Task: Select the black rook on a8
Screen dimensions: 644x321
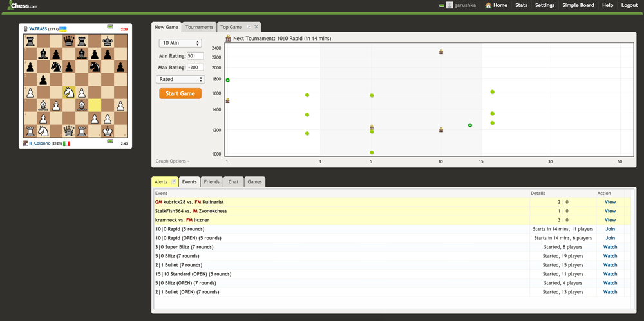Action: click(x=30, y=41)
